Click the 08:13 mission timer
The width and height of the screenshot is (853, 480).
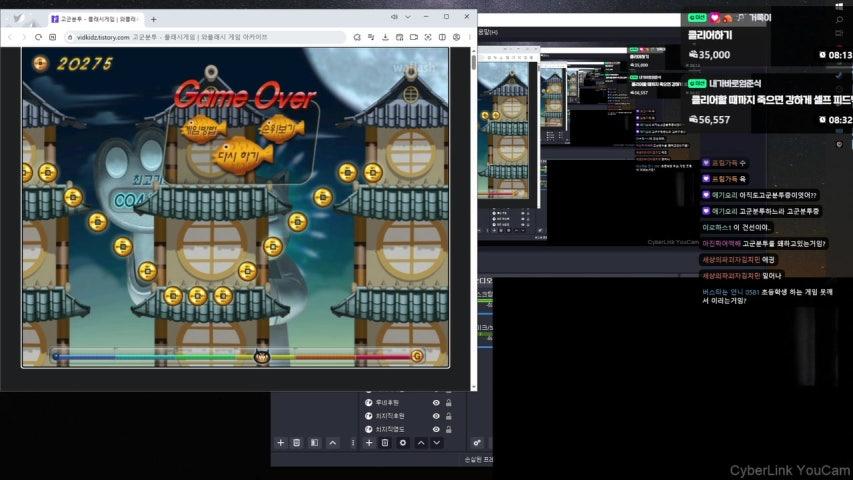click(x=837, y=55)
